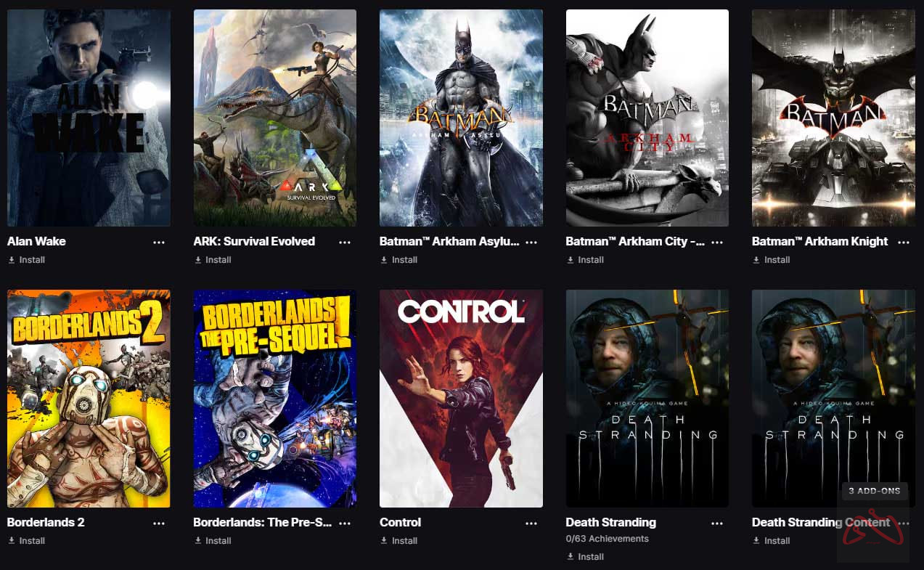Install Batman Arkham City
This screenshot has width=924, height=570.
[585, 260]
